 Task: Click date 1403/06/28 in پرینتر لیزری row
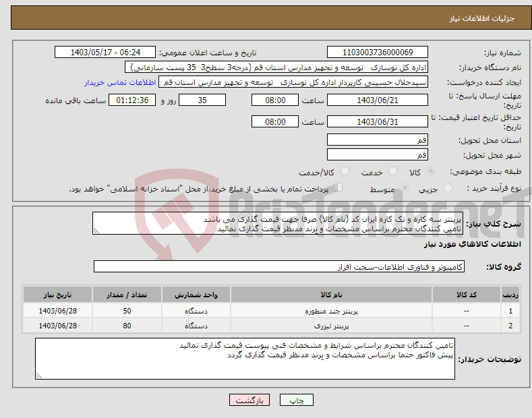58,326
